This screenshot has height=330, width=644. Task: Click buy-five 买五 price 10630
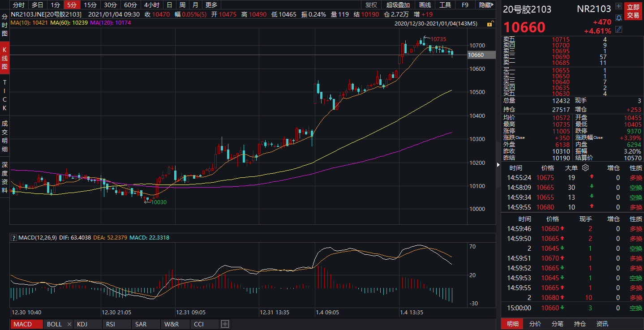(x=561, y=93)
